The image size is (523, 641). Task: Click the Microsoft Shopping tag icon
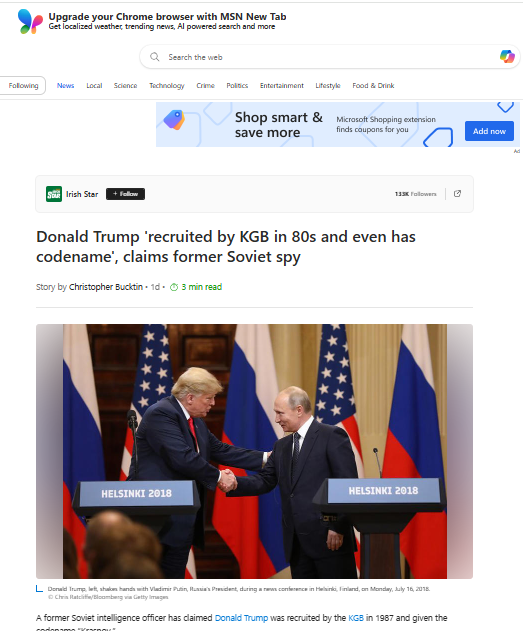click(174, 120)
